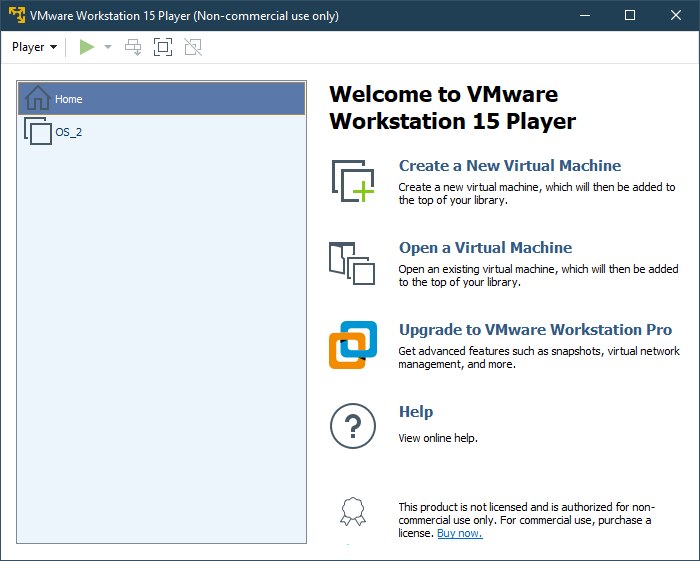Select Home in the library list
Image resolution: width=700 pixels, height=561 pixels.
pos(162,99)
